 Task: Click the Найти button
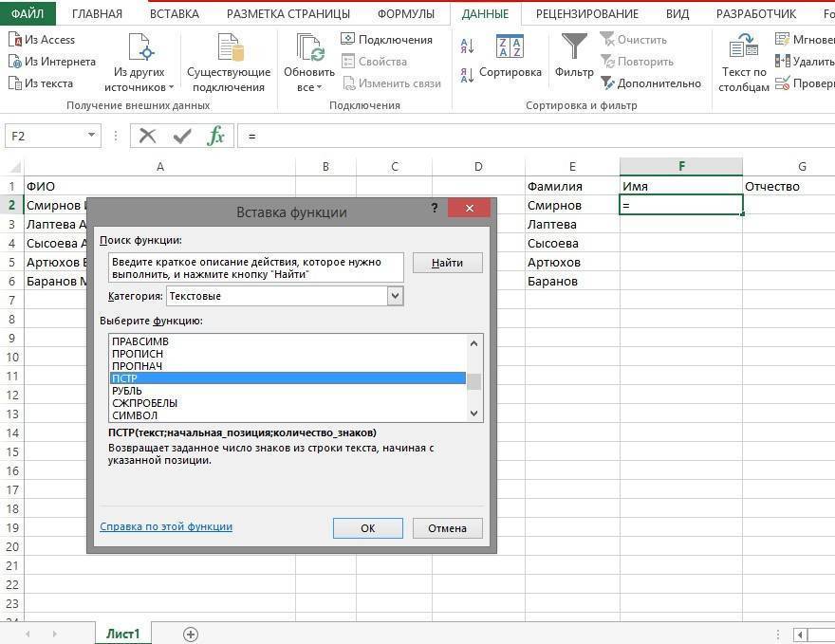pos(446,263)
